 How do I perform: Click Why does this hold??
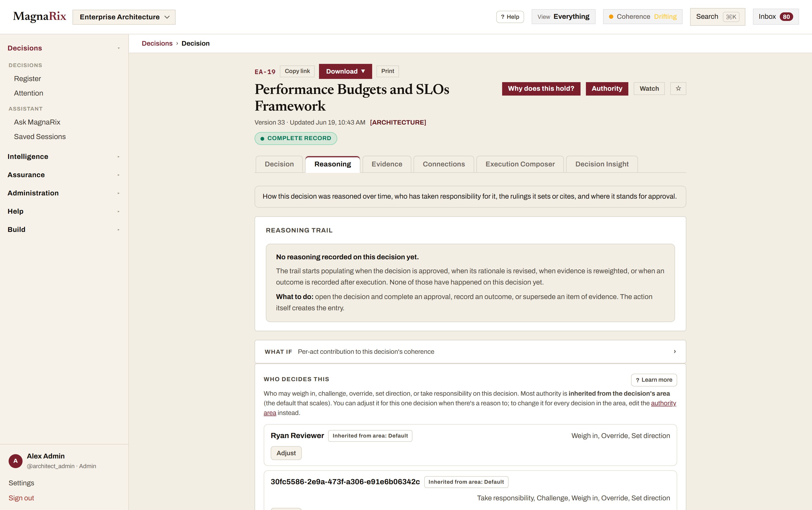tap(541, 89)
